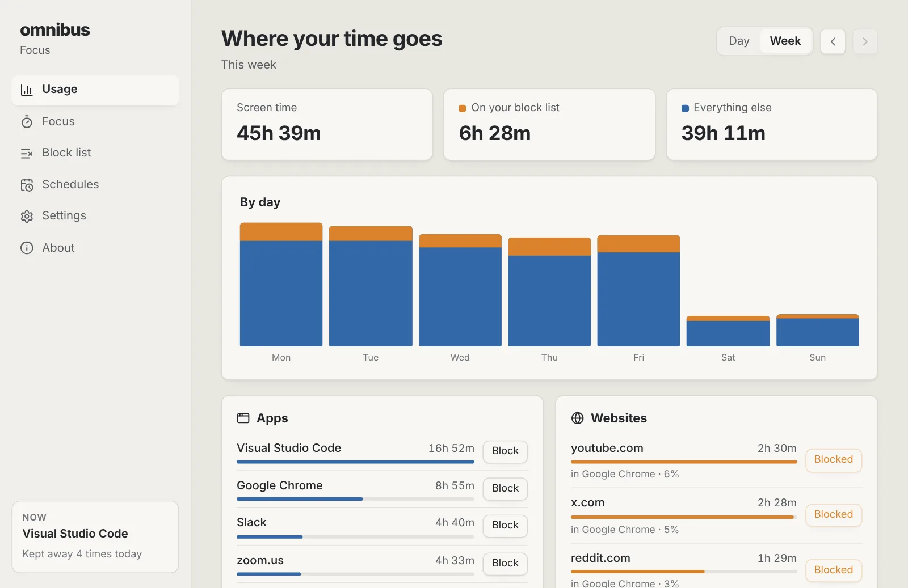Image resolution: width=908 pixels, height=588 pixels.
Task: Click the '8h 55m' duration value
Action: [x=455, y=485]
